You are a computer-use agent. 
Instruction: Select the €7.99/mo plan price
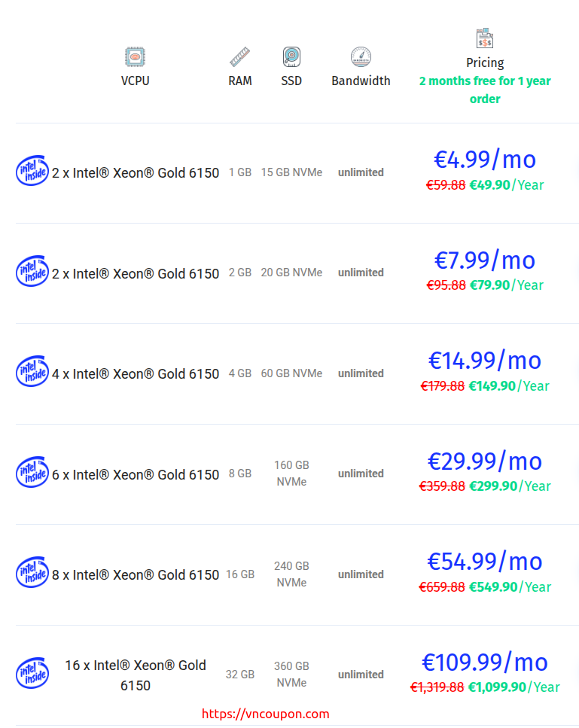click(485, 260)
